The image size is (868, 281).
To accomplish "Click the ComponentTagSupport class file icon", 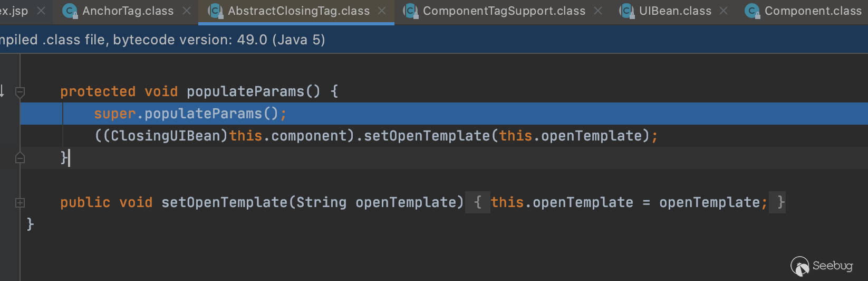I will pos(410,11).
